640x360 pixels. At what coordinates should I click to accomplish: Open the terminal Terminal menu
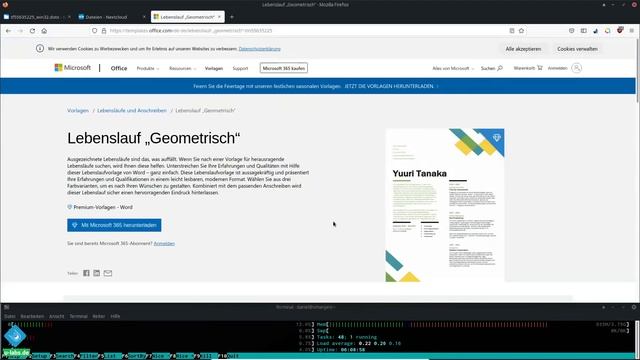tap(78, 316)
